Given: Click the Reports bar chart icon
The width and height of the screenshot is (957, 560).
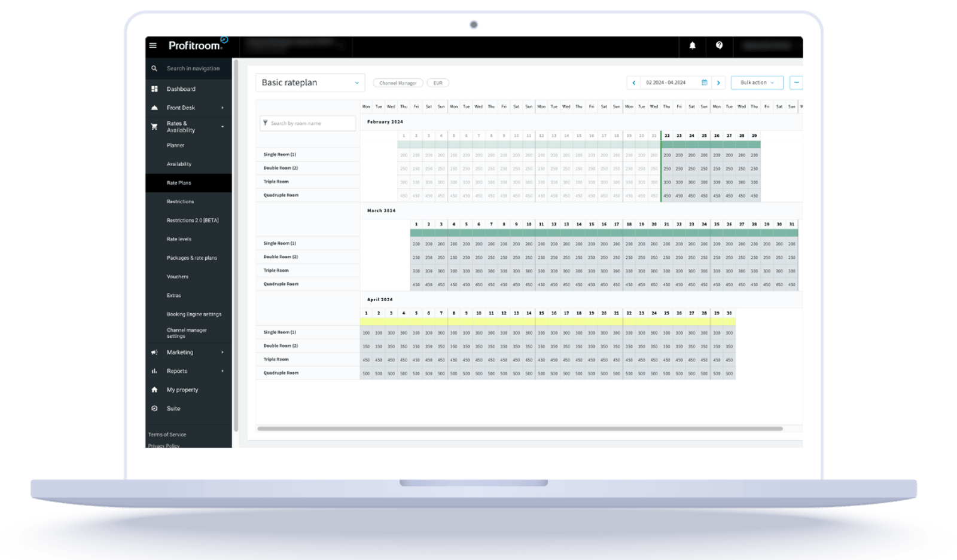Looking at the screenshot, I should (154, 371).
